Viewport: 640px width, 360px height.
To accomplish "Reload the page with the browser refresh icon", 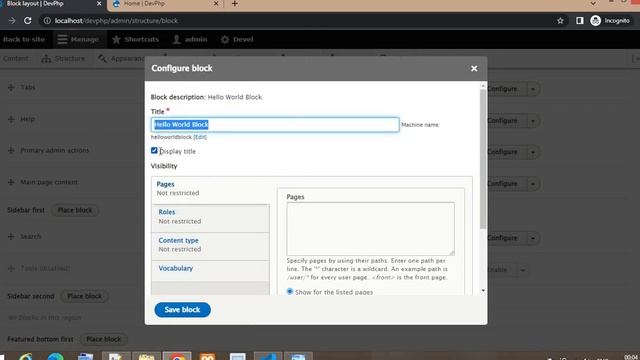I will [x=27, y=20].
